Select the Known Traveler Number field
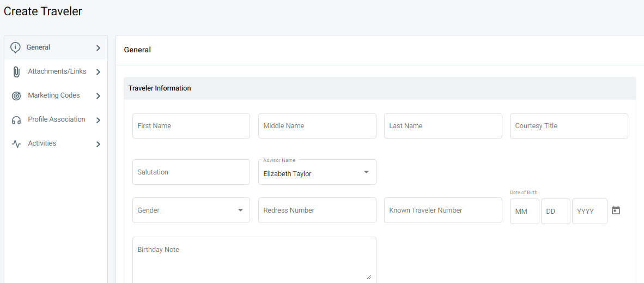This screenshot has height=283, width=644. click(x=442, y=210)
